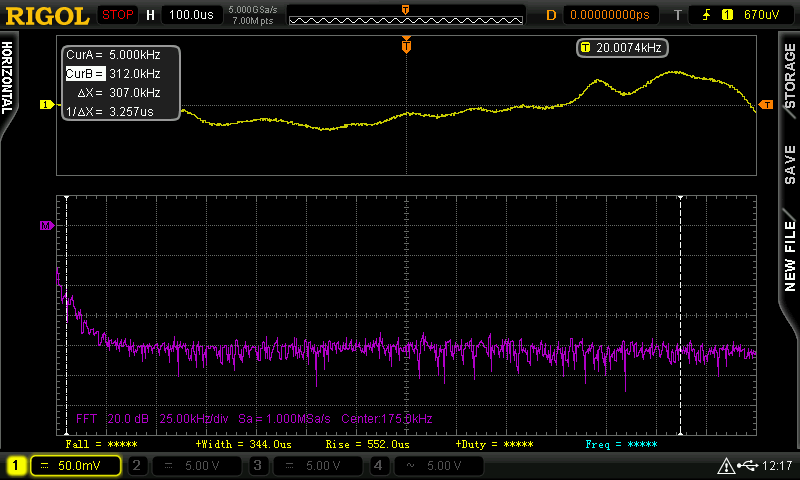This screenshot has width=800, height=480.
Task: Click the yellow channel 1 ground marker
Action: pyautogui.click(x=46, y=105)
